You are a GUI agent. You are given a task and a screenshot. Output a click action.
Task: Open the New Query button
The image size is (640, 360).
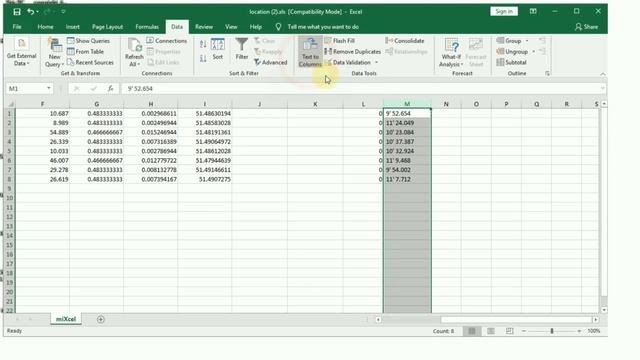tap(54, 52)
